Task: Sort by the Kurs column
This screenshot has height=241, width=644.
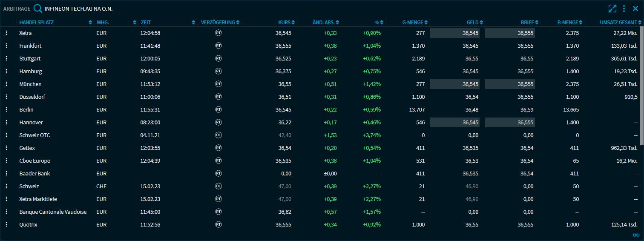Action: point(284,22)
